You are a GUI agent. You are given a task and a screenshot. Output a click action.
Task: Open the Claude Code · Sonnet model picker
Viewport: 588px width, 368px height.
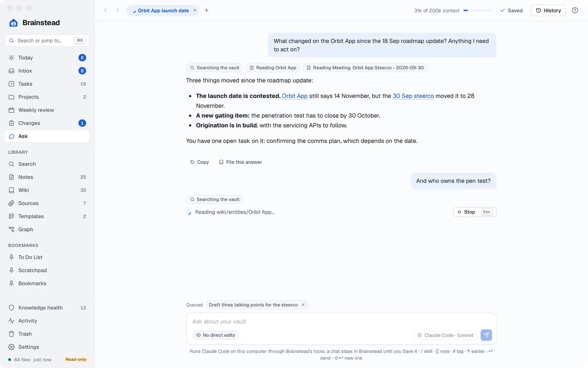click(445, 335)
